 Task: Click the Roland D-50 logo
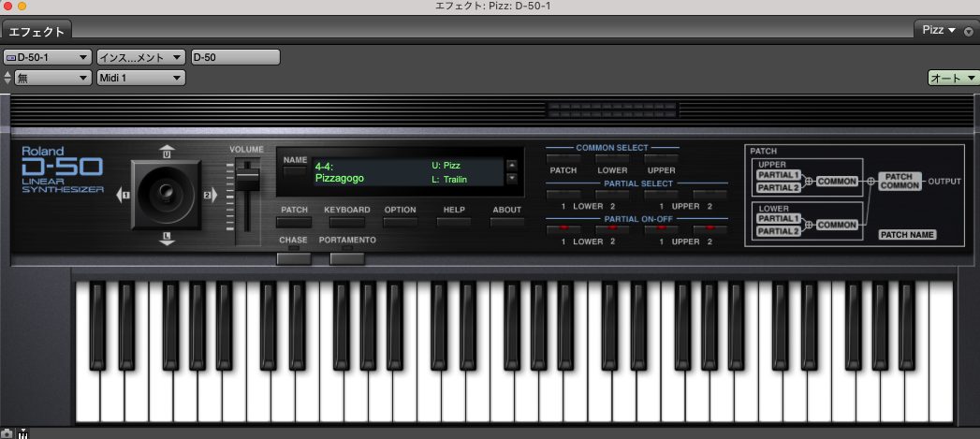[63, 170]
